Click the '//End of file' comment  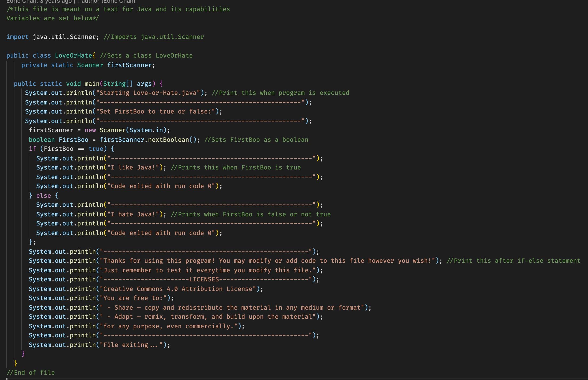[x=31, y=373]
